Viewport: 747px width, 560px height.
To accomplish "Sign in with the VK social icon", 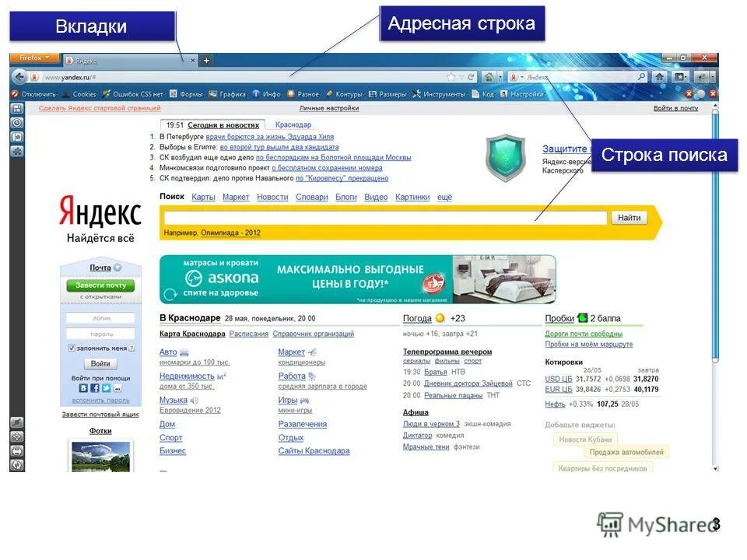I will [x=84, y=387].
